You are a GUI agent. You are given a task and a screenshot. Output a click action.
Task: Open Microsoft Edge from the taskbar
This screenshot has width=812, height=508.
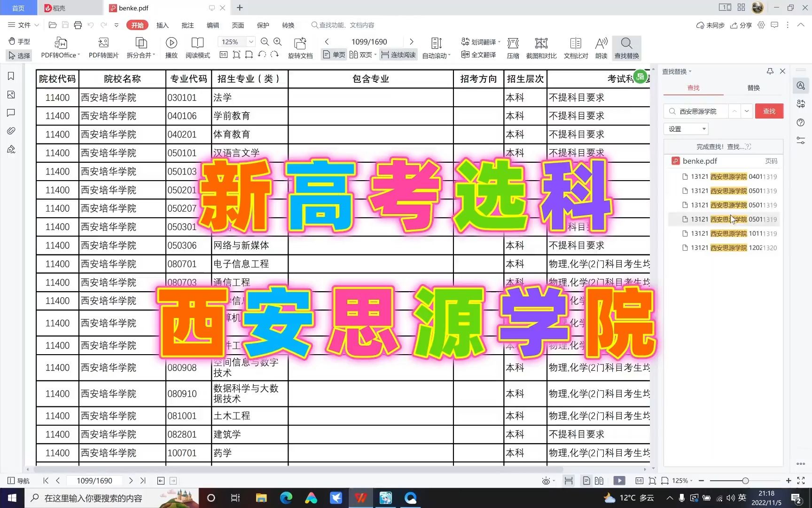click(x=286, y=498)
